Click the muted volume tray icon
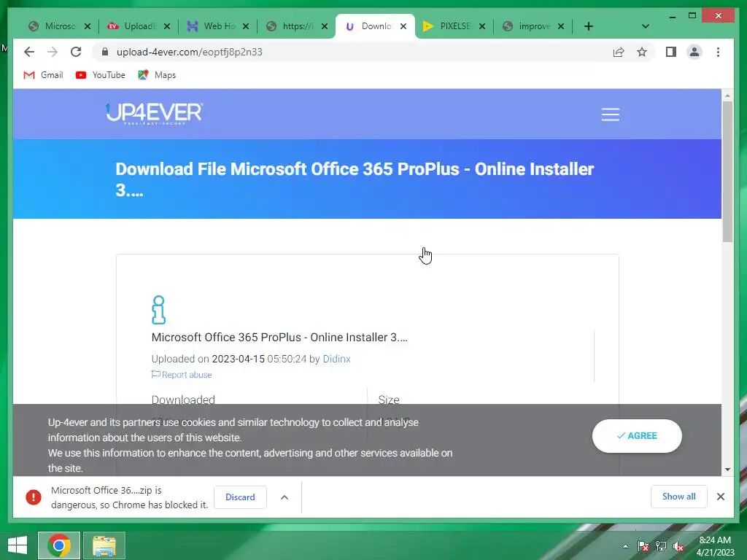 [679, 546]
